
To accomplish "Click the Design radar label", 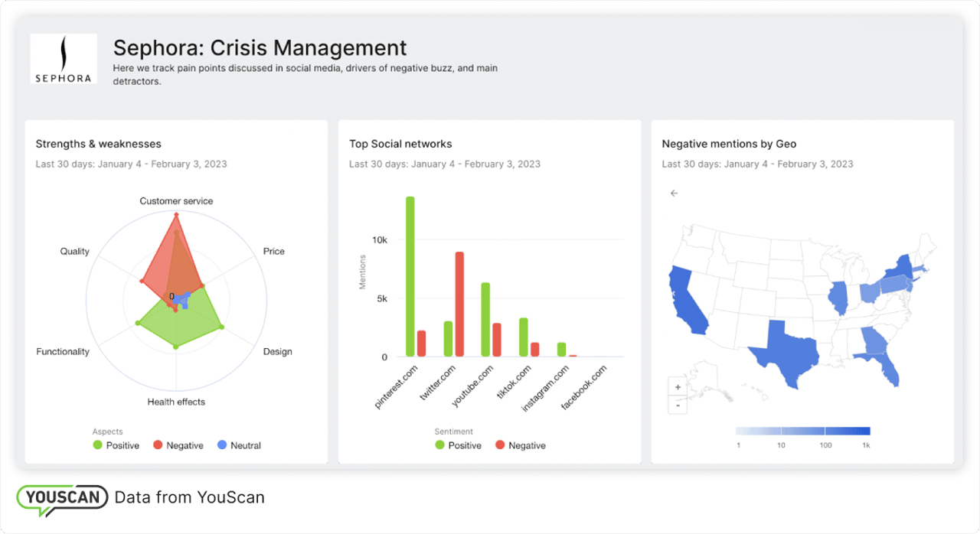I will [x=278, y=352].
